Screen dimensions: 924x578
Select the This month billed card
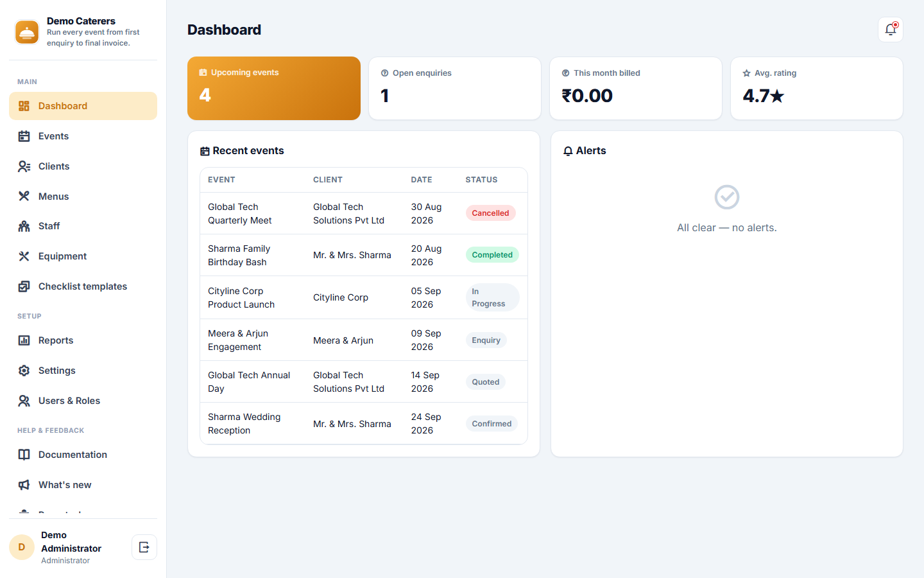636,88
